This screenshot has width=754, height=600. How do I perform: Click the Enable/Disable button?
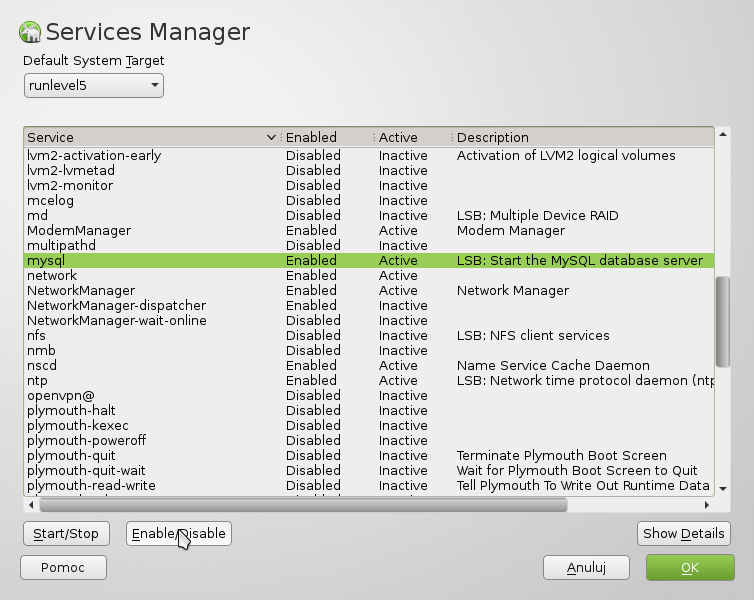[x=179, y=534]
